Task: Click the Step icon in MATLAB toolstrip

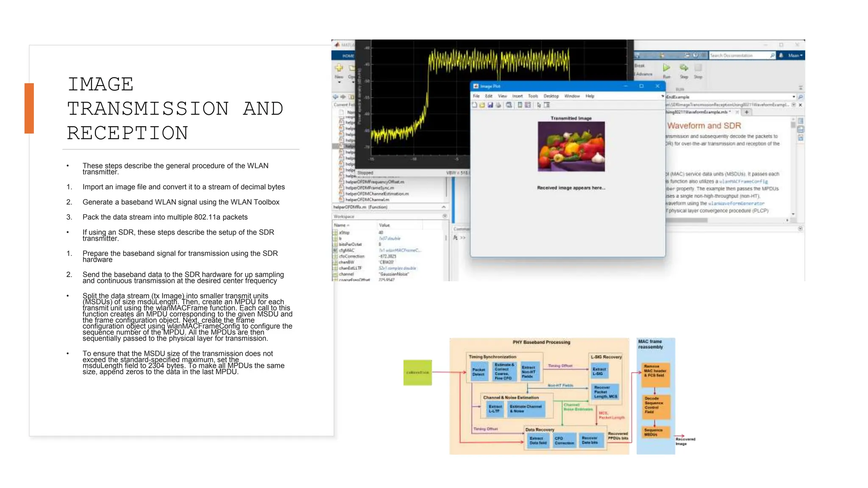Action: (x=684, y=67)
